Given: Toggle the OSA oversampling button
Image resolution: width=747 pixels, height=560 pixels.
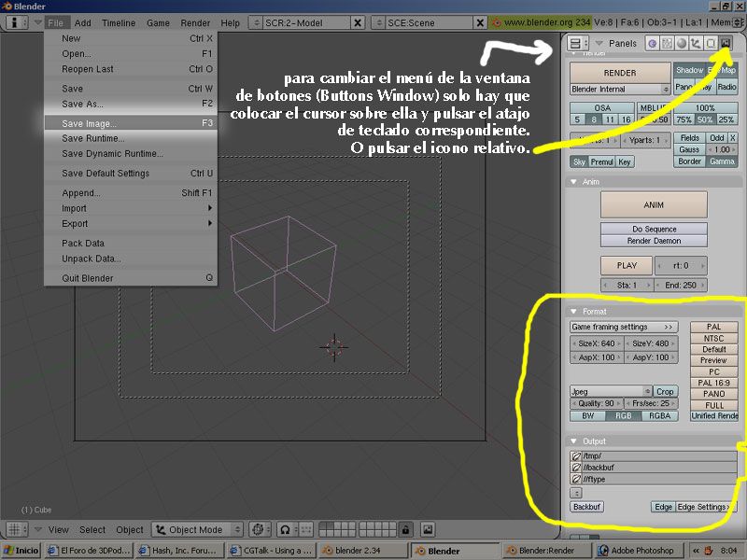Looking at the screenshot, I should coord(602,107).
